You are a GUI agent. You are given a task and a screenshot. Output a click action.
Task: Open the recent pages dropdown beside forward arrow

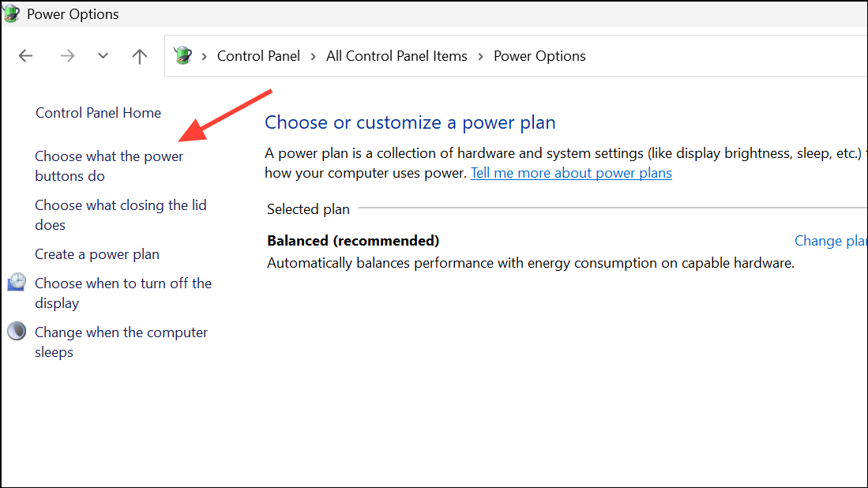point(102,55)
